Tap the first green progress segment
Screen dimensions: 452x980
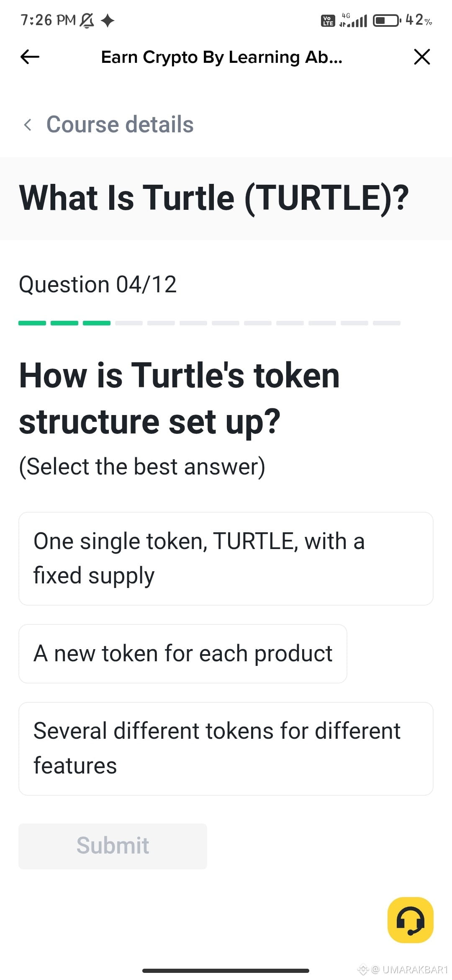(32, 323)
